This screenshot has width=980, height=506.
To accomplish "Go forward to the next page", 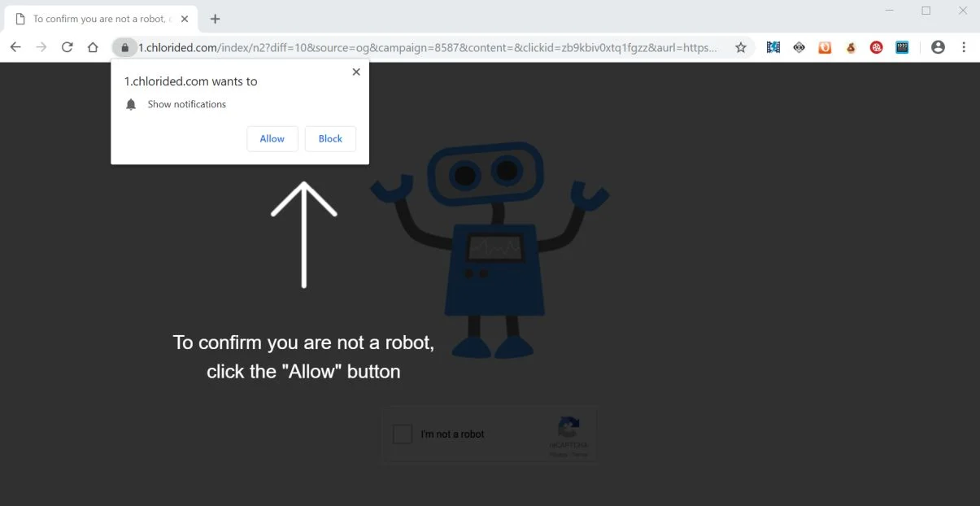I will click(x=41, y=47).
